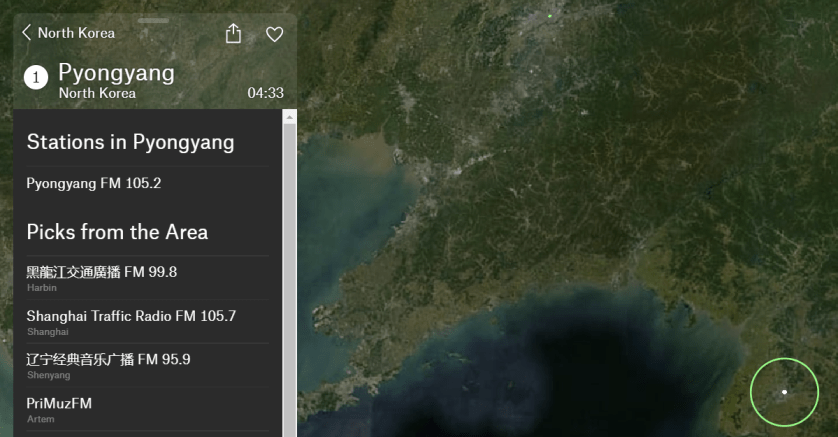Favorite Pyongyang with the heart icon

point(274,34)
